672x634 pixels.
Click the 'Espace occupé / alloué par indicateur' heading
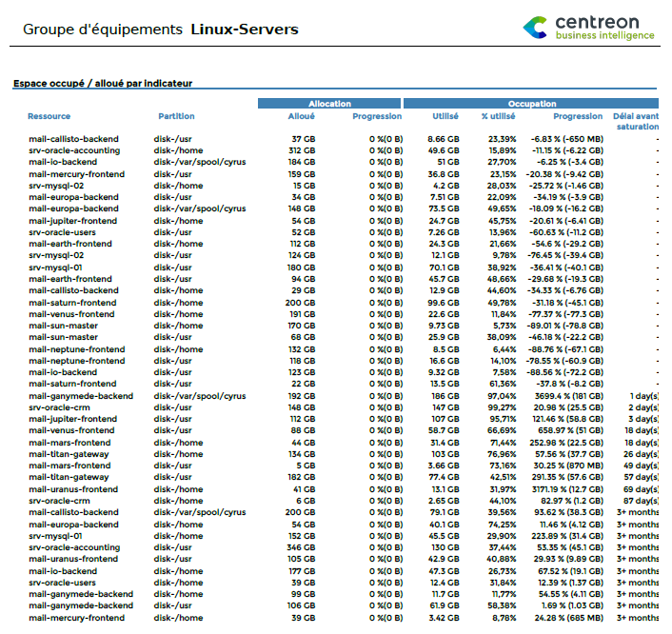tap(103, 84)
